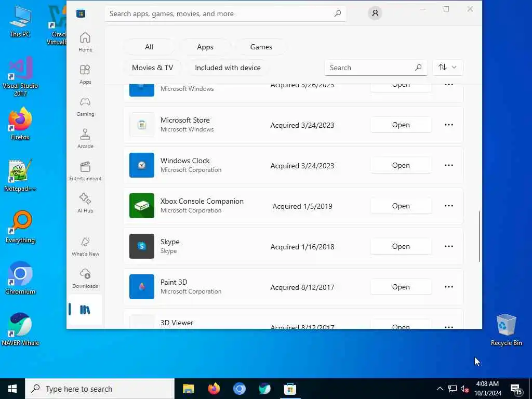The height and width of the screenshot is (399, 532).
Task: Click the Windows Clock app icon
Action: 142,165
